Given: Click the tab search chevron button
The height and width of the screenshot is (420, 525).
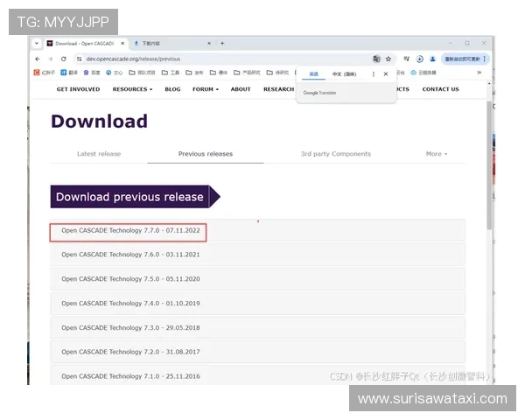Looking at the screenshot, I should 37,43.
